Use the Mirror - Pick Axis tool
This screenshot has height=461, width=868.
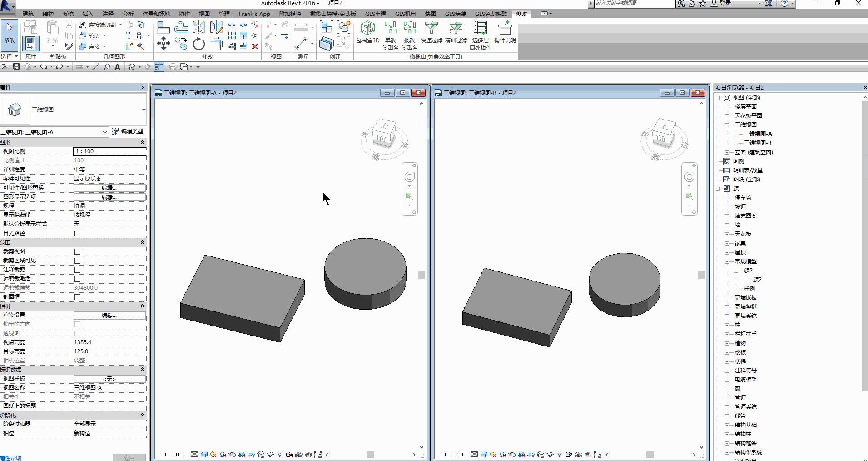198,27
